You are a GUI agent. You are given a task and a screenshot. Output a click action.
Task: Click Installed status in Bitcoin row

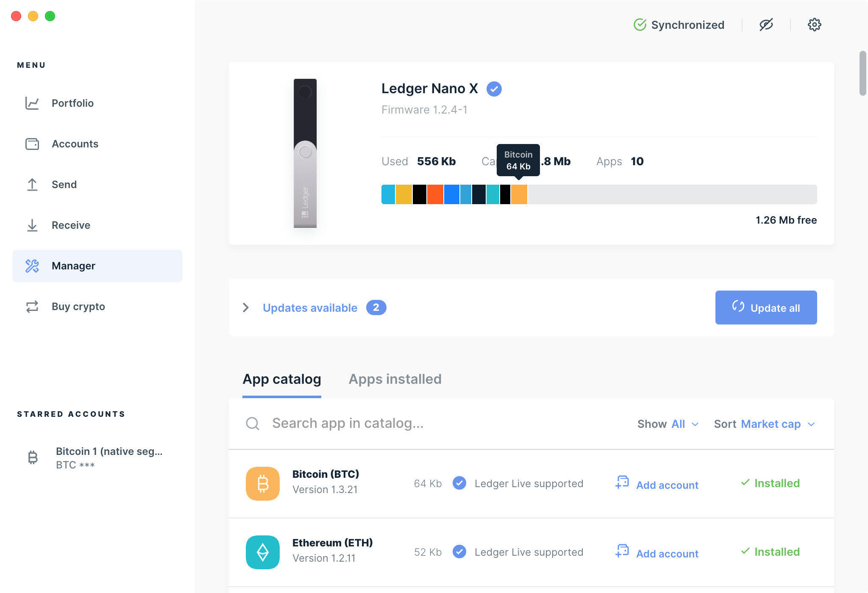(x=770, y=483)
